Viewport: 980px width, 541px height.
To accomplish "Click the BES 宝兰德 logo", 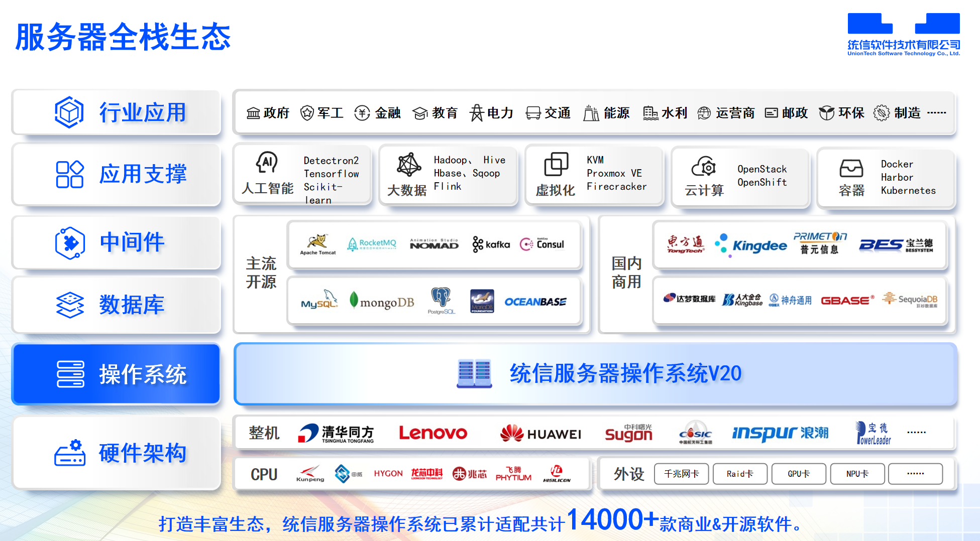I will pyautogui.click(x=896, y=245).
